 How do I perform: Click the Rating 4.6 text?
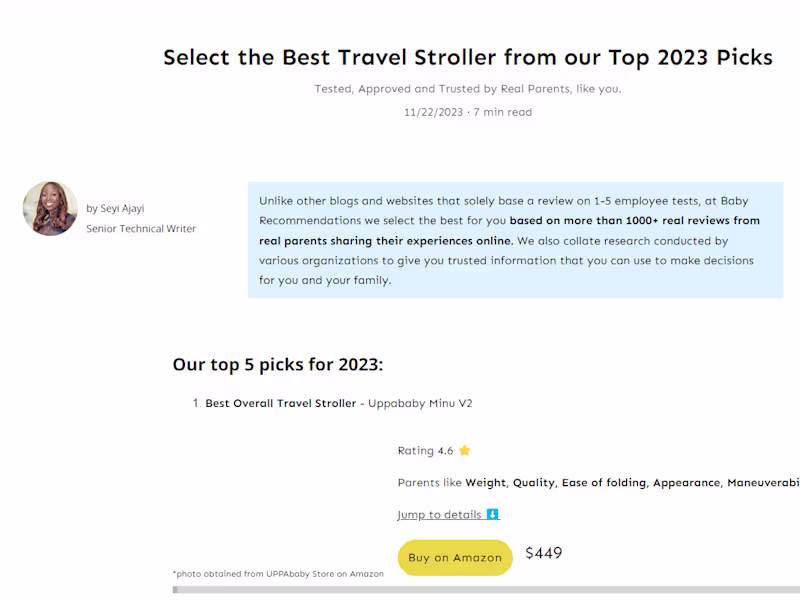pyautogui.click(x=425, y=451)
